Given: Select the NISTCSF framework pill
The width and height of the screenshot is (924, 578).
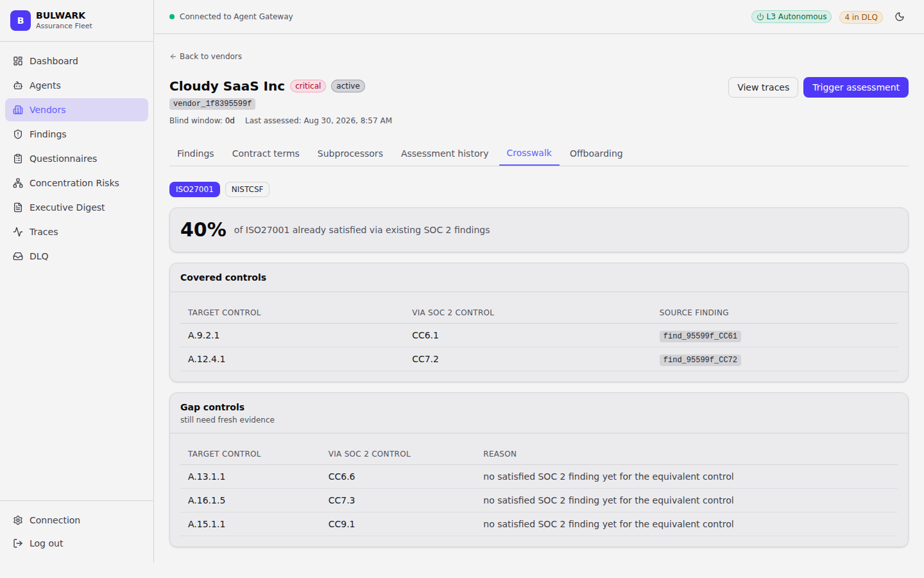Looking at the screenshot, I should 247,189.
